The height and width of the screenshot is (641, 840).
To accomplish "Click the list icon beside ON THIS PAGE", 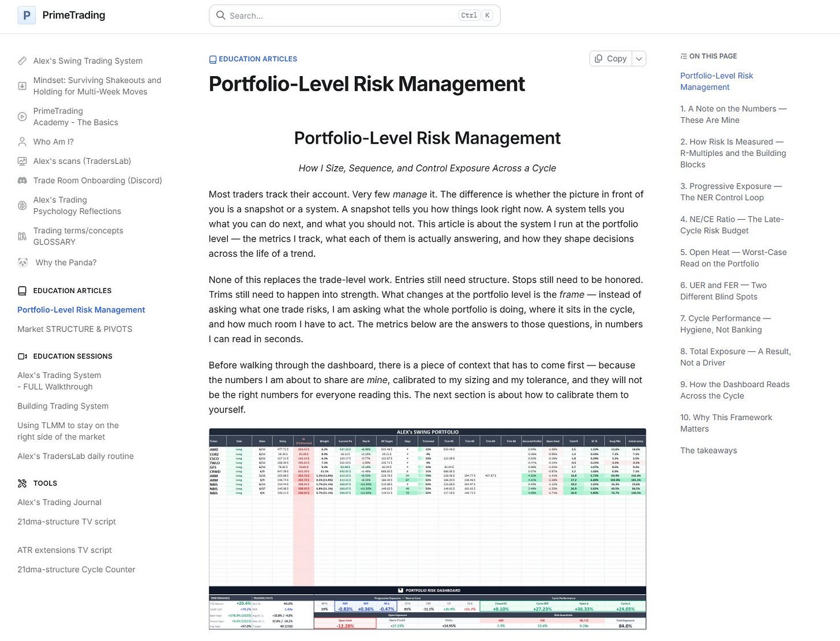I will click(684, 57).
